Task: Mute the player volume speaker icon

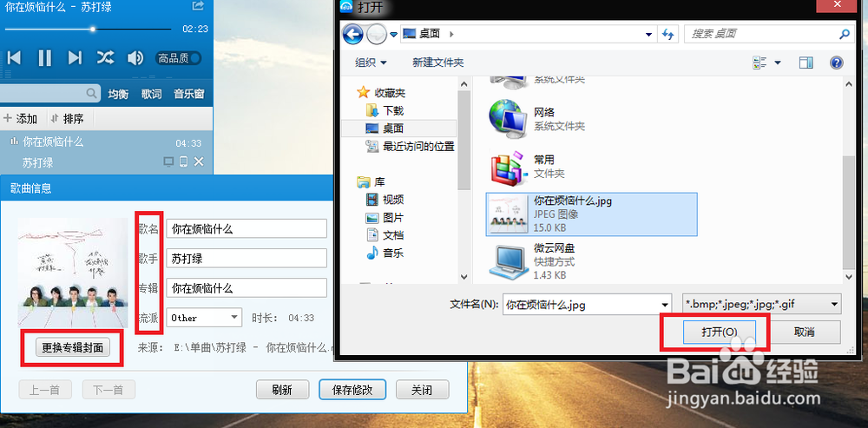Action: pos(135,57)
